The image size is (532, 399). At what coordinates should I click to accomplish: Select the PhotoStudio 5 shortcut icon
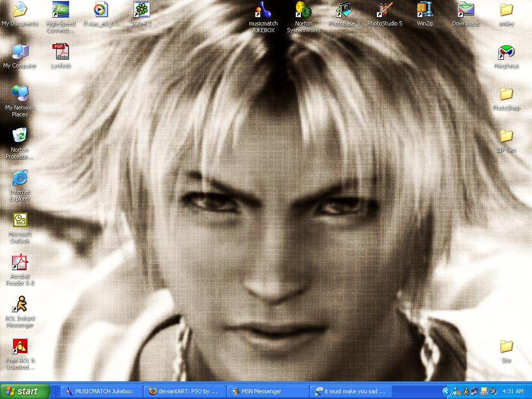point(385,9)
